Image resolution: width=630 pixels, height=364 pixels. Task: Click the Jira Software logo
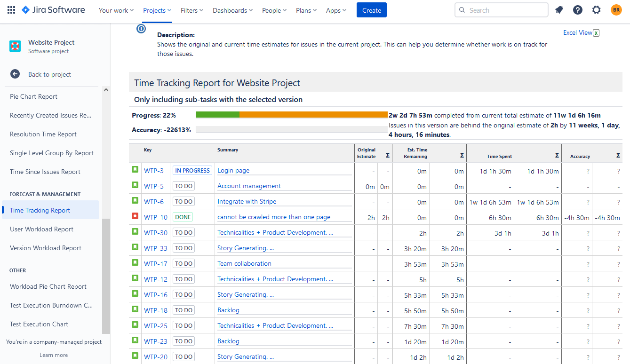coord(54,10)
